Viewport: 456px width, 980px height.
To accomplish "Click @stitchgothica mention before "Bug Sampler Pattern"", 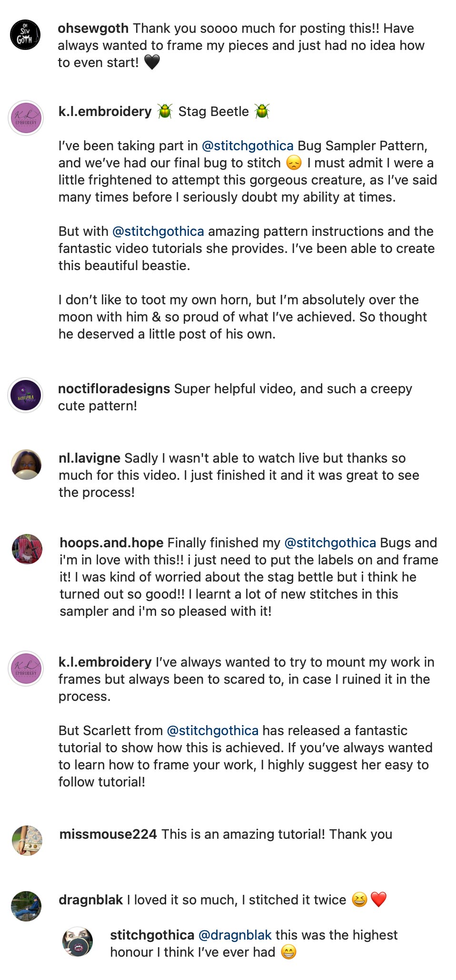I will coord(248,146).
